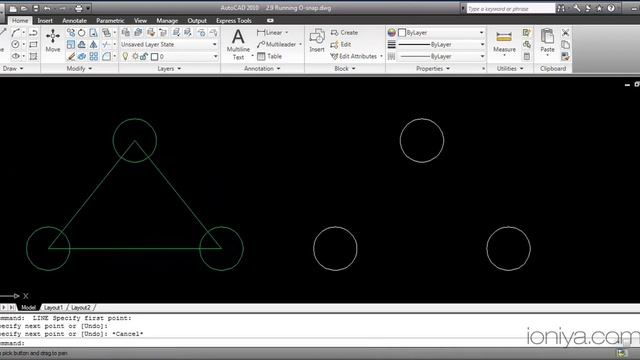Select the Arc tool in Draw panel
The image size is (640, 360).
point(15,33)
